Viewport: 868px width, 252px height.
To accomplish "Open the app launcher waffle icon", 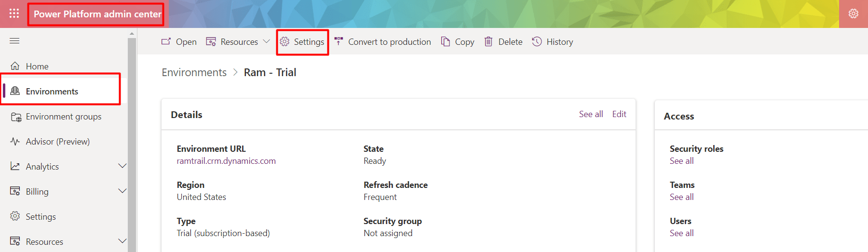I will pyautogui.click(x=14, y=13).
